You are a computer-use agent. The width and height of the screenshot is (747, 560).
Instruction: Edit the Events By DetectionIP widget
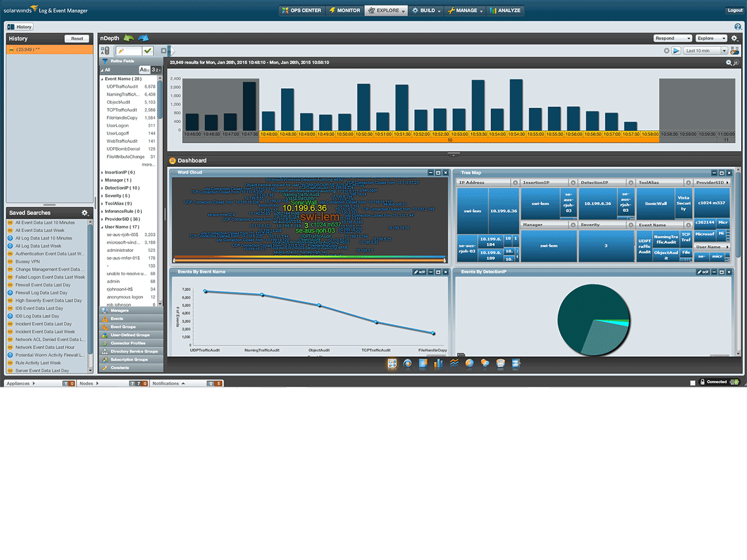coord(703,272)
